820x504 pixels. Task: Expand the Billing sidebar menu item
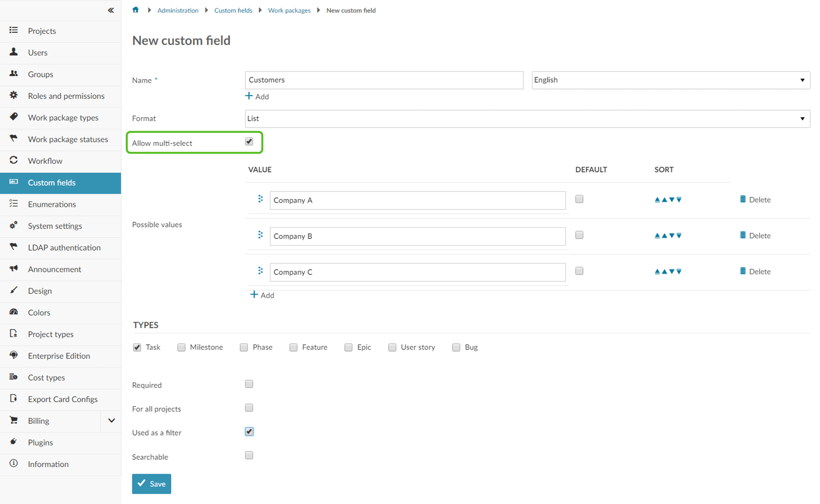pos(111,420)
